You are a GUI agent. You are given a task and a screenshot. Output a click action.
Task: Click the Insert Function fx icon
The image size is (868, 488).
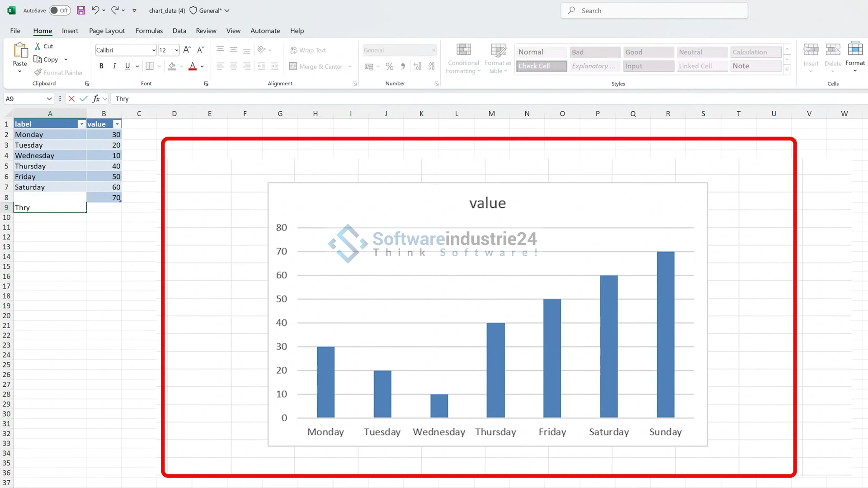point(96,99)
